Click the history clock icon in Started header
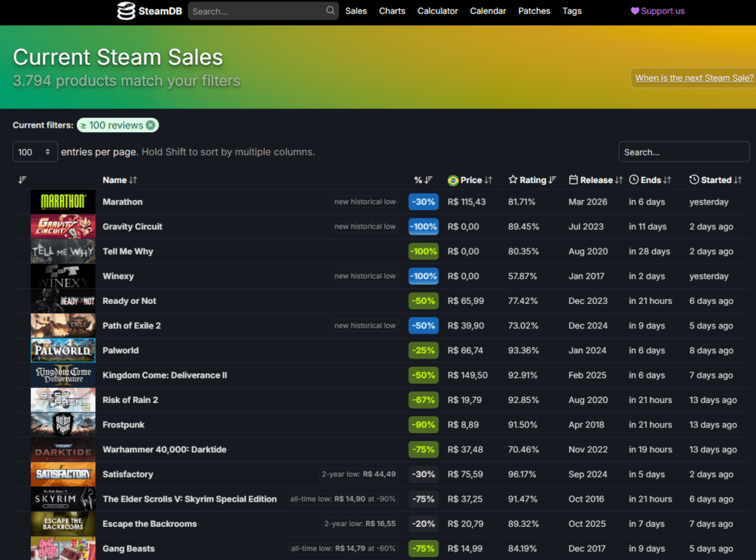 point(694,179)
